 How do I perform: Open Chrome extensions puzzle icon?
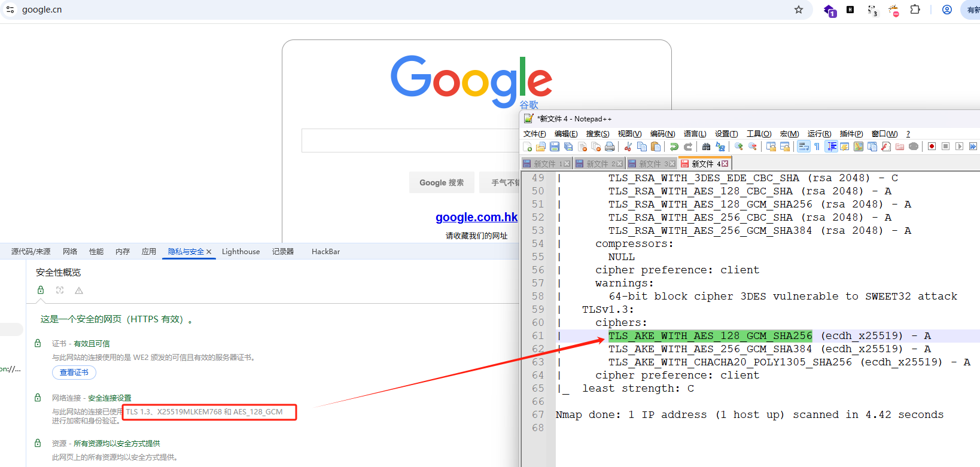click(x=915, y=10)
